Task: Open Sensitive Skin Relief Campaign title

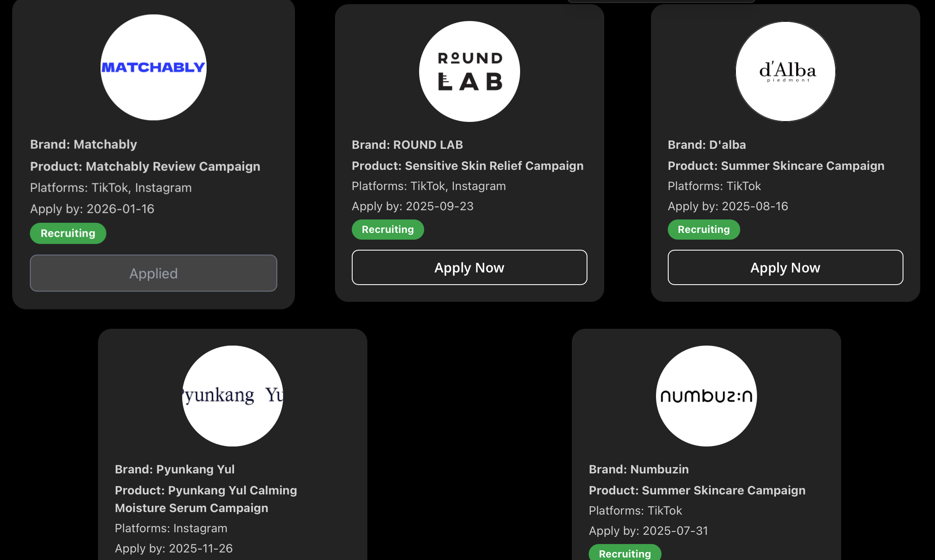Action: pyautogui.click(x=468, y=166)
